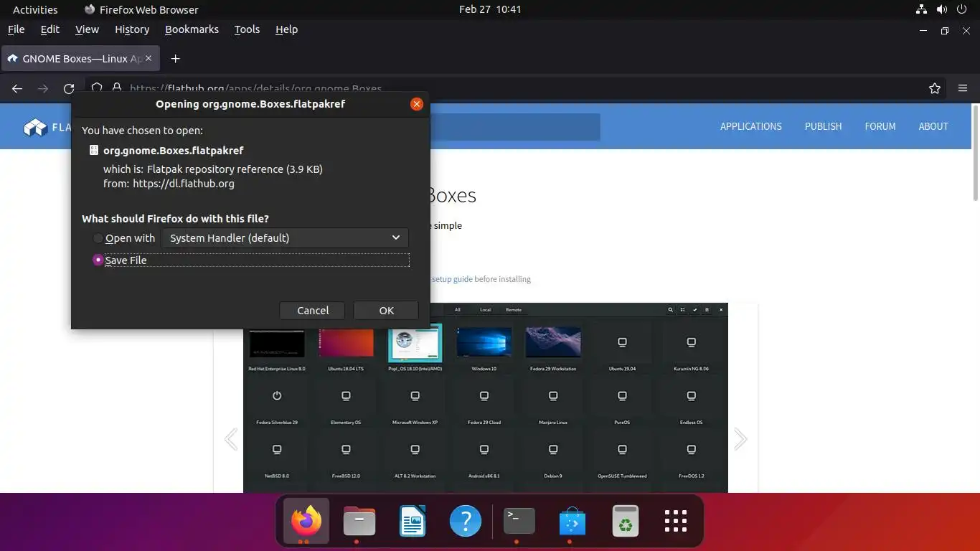Click the Flathub search field in the header
The image size is (980, 551).
[x=515, y=127]
